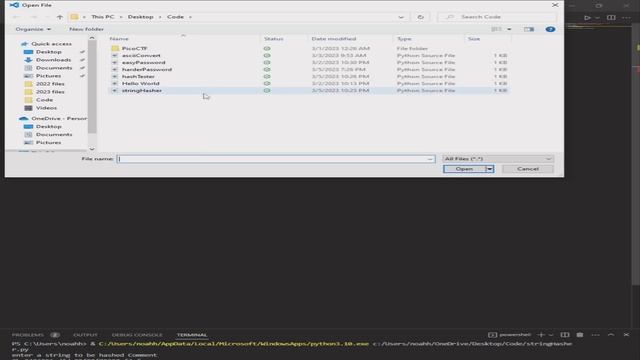This screenshot has height=360, width=640.
Task: Open the All Files type filter
Action: [498, 159]
